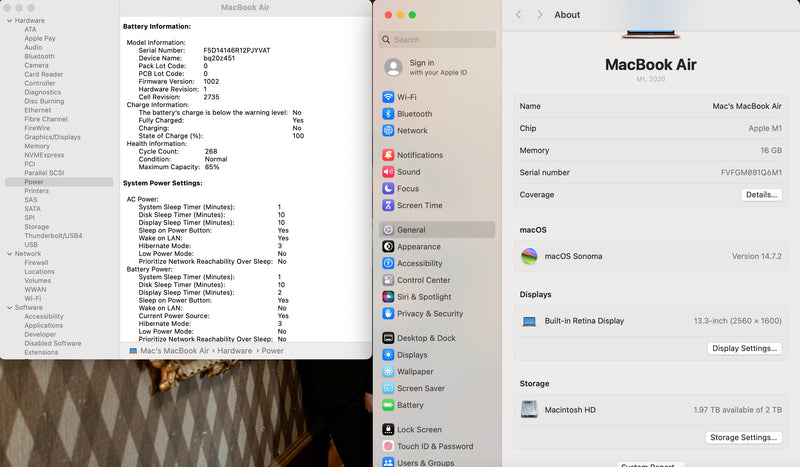The image size is (800, 467).
Task: Click the Storage Settings button
Action: pos(743,437)
